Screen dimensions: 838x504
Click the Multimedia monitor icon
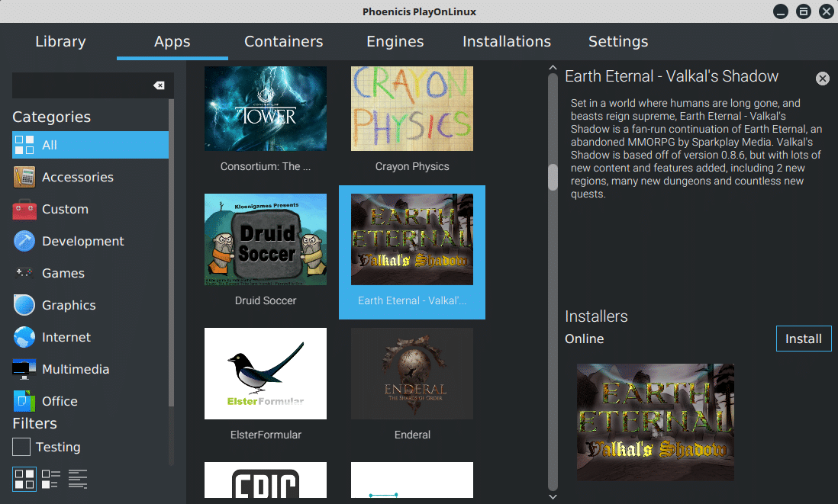point(24,369)
